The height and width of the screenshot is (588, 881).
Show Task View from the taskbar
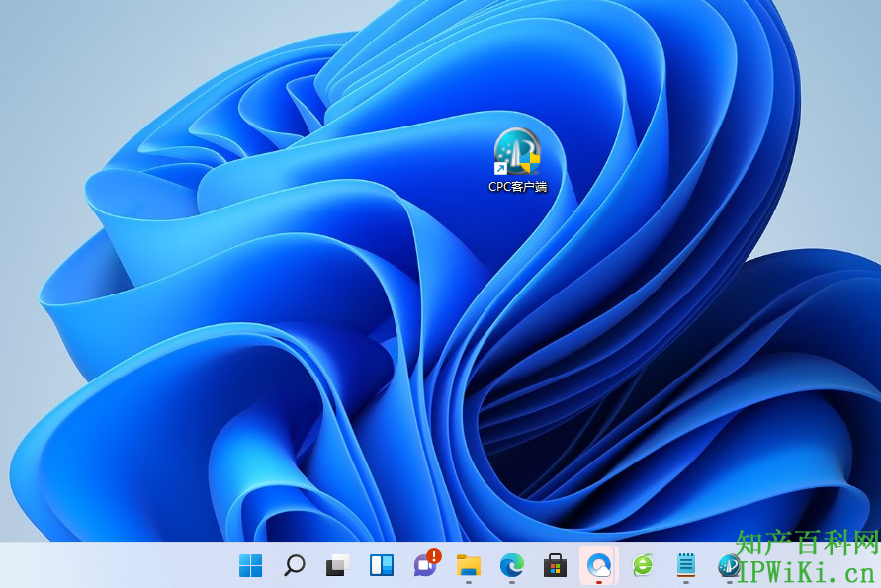[x=337, y=565]
